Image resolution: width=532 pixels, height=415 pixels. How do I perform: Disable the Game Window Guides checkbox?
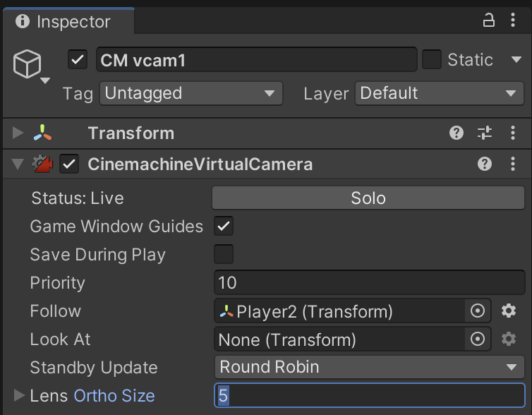click(x=224, y=226)
